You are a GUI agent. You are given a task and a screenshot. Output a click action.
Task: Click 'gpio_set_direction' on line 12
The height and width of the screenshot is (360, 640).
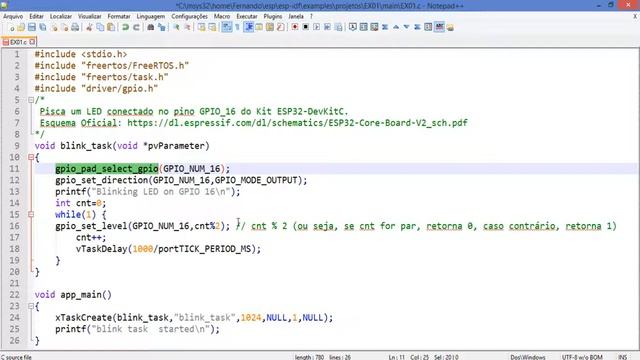coord(102,180)
